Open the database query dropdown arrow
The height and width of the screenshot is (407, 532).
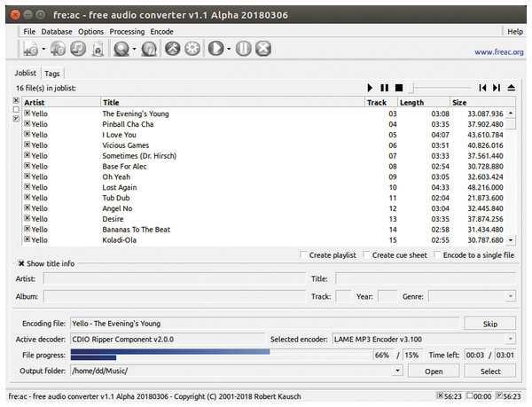coord(135,49)
